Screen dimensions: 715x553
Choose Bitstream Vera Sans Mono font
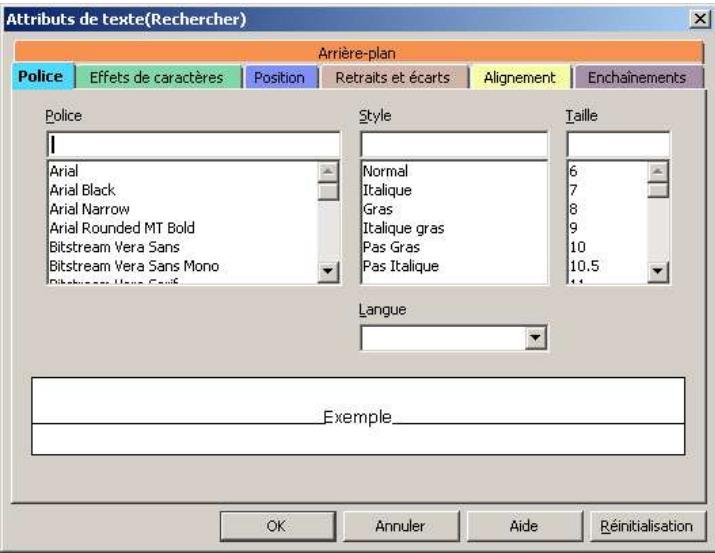tap(183, 266)
